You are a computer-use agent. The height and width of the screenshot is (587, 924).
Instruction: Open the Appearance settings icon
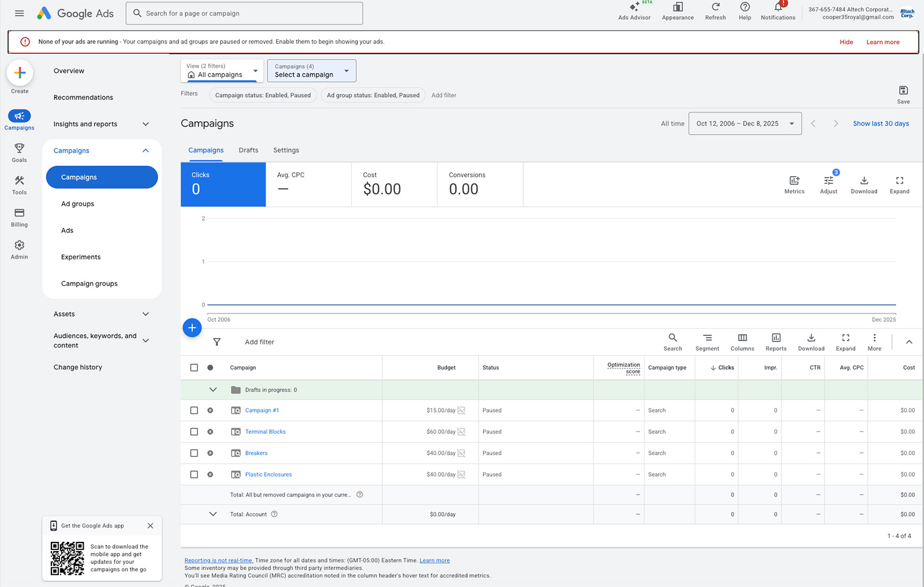(x=677, y=8)
